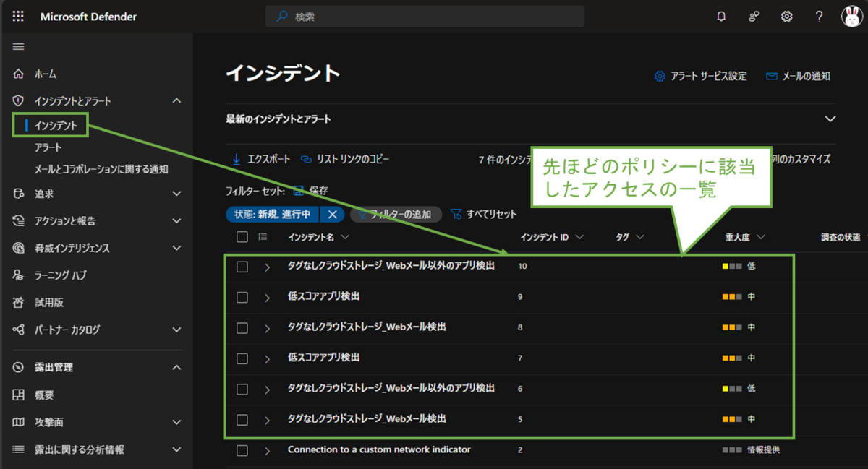This screenshot has height=469, width=868.
Task: Collapse the 最新のインシデントとアラート section chevron
Action: click(830, 119)
